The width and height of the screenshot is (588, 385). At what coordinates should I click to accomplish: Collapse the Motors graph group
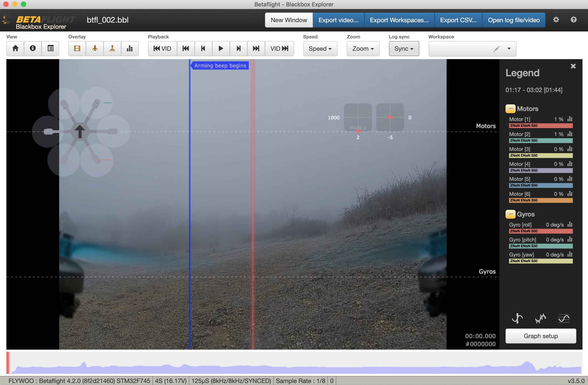coord(510,109)
